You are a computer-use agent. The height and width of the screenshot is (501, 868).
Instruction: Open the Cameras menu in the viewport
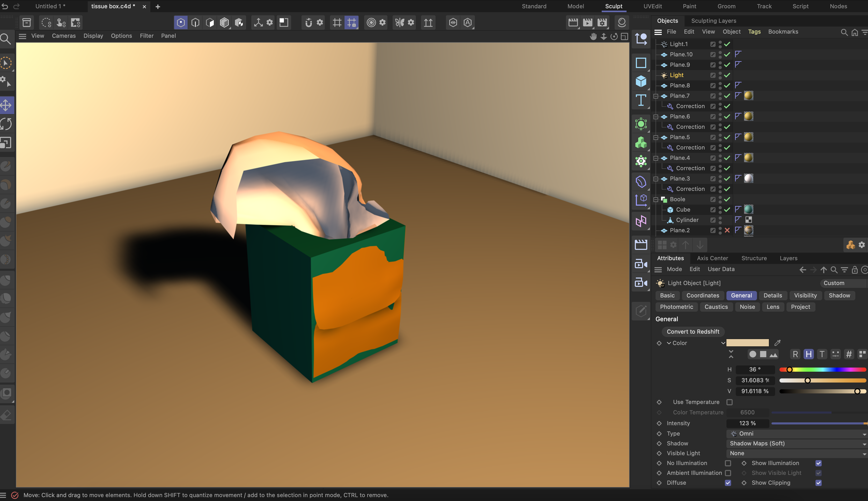coord(64,36)
